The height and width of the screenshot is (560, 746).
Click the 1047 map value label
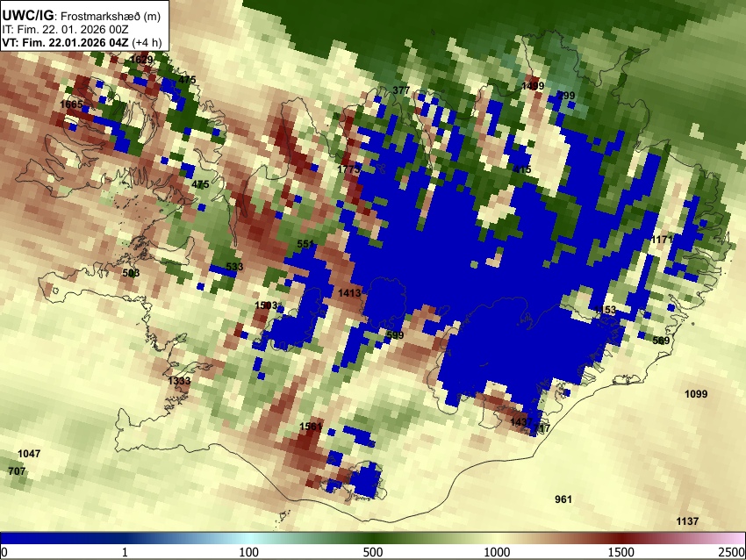pos(29,454)
